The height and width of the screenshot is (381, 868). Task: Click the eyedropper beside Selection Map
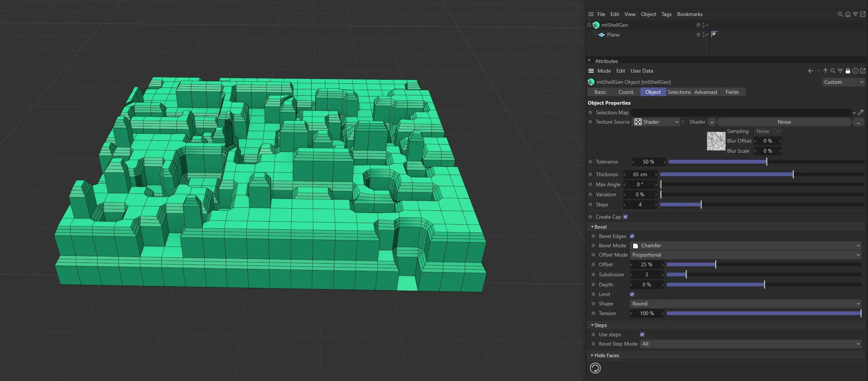[861, 112]
